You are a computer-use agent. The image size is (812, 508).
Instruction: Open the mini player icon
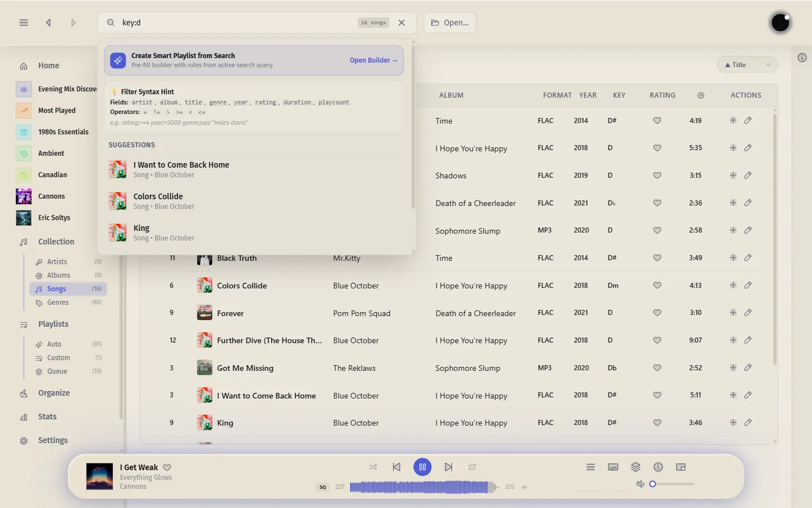pyautogui.click(x=681, y=467)
